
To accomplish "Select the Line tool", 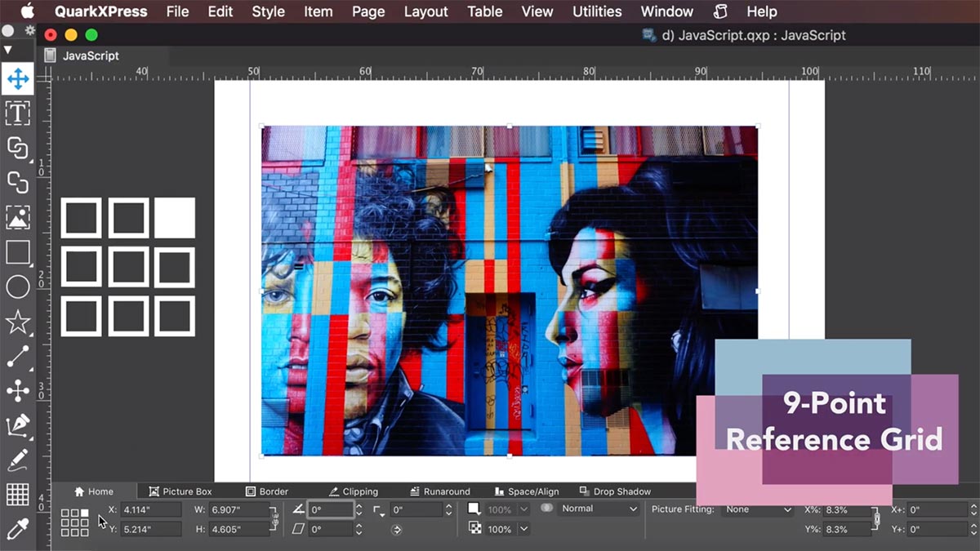I will (18, 356).
